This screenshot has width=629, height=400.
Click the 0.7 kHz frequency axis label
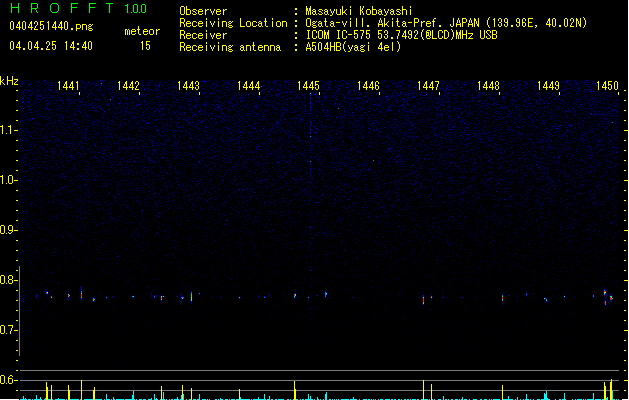click(x=8, y=330)
